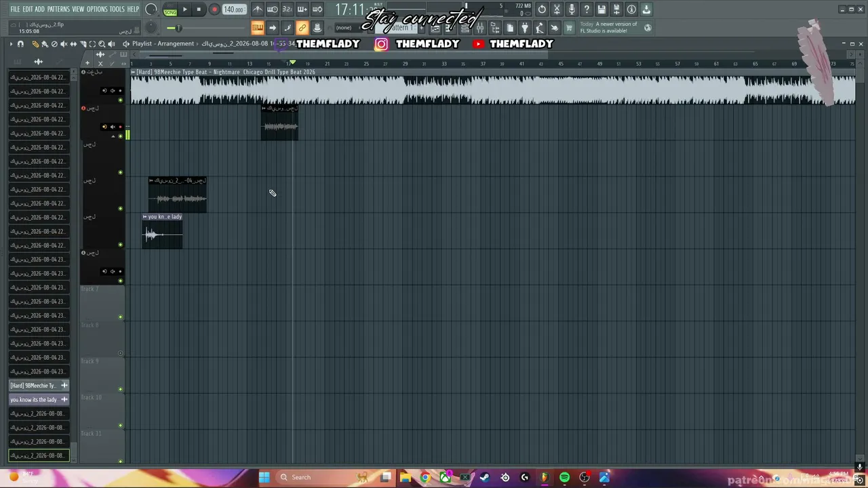Open the Windows Start menu

tap(264, 477)
